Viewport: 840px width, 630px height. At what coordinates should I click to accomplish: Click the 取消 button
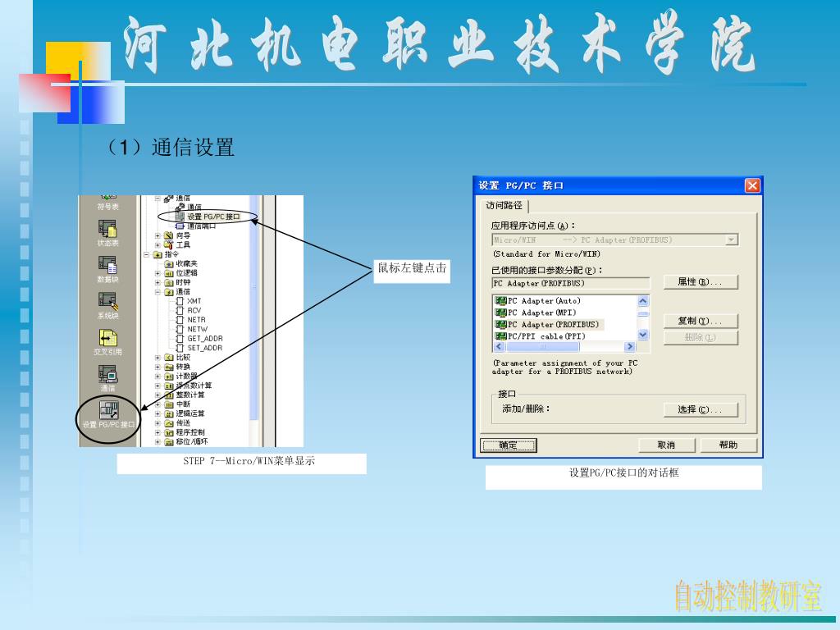[x=666, y=445]
